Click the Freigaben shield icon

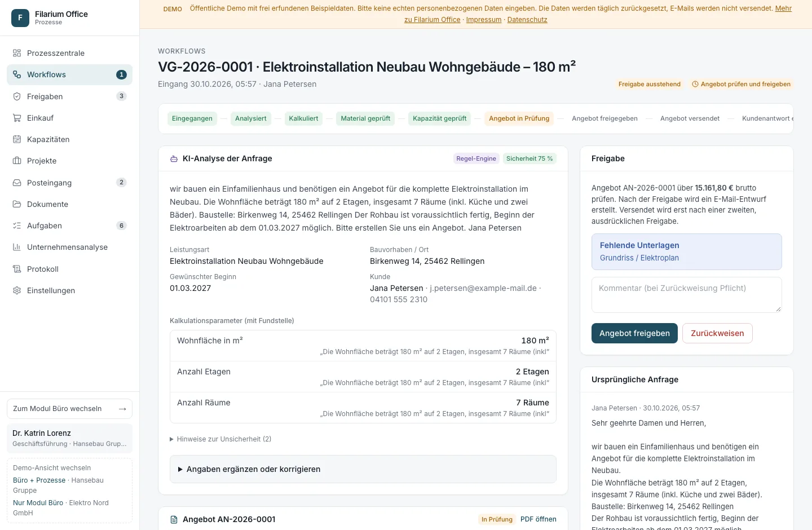[x=17, y=96]
